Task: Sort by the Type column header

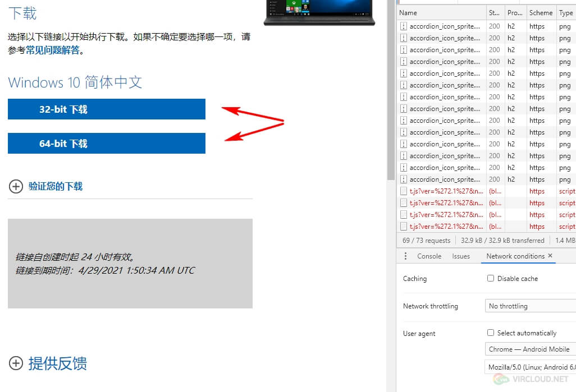Action: click(x=566, y=13)
